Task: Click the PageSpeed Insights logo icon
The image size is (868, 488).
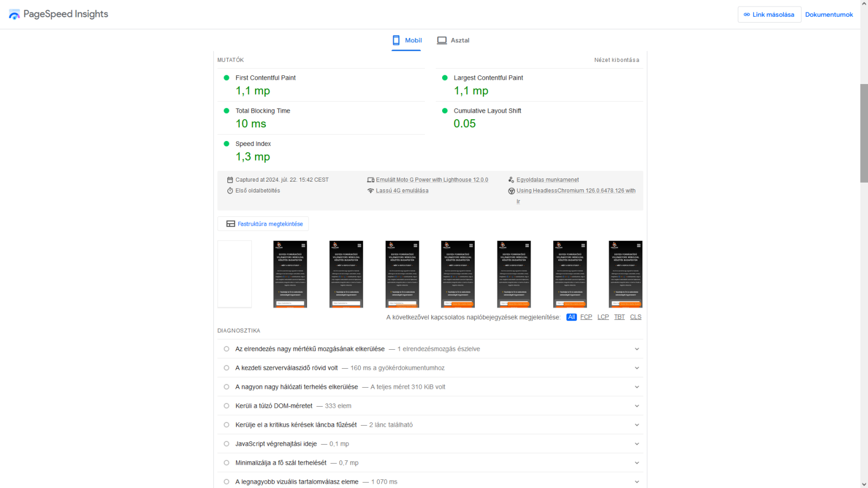Action: (15, 15)
